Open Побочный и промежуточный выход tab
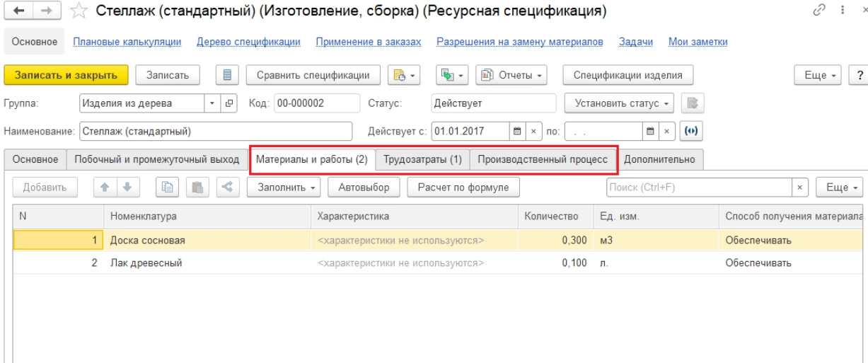This screenshot has width=868, height=363. click(157, 160)
